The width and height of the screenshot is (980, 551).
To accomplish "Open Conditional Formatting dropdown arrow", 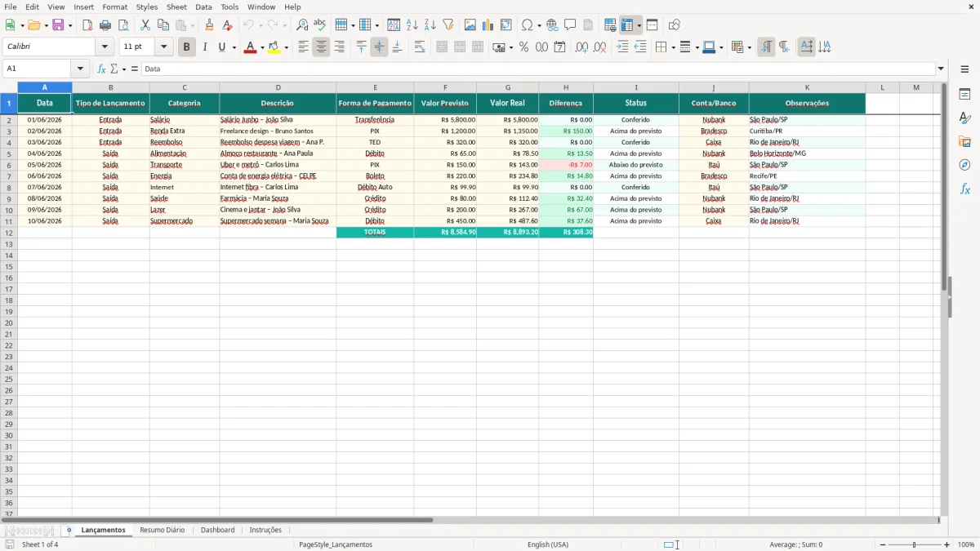I will [749, 47].
